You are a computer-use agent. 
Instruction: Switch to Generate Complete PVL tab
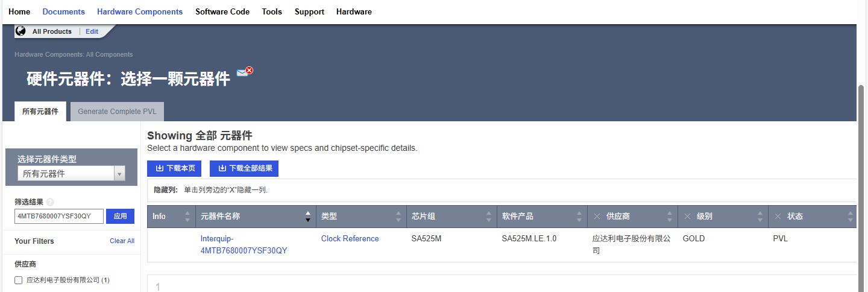pos(117,112)
